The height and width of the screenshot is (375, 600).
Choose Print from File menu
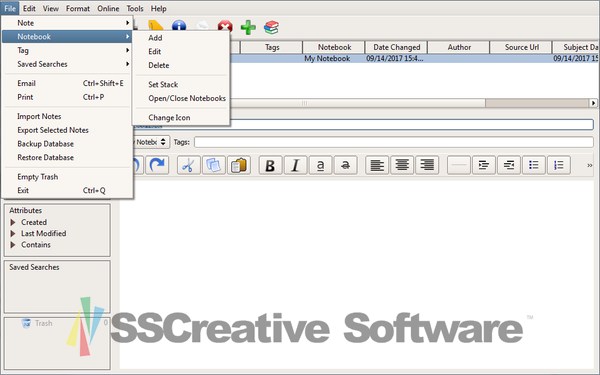(x=67, y=97)
